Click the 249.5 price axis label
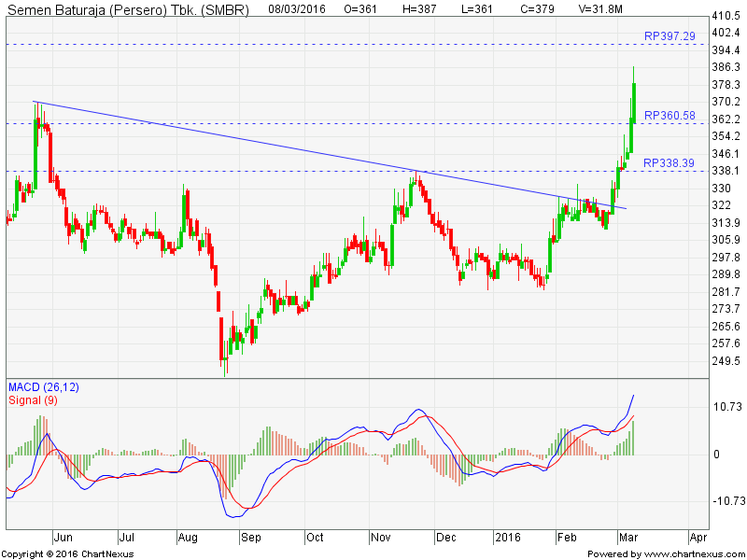 (726, 361)
